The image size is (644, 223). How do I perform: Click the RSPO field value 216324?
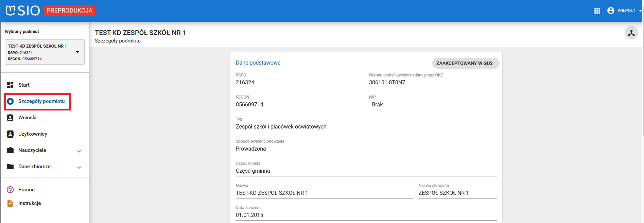click(x=300, y=83)
